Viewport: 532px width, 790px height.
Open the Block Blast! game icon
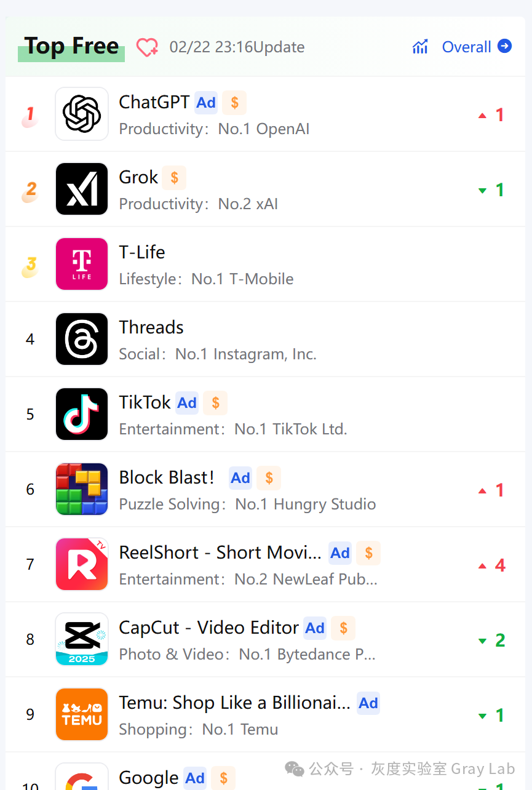(82, 489)
